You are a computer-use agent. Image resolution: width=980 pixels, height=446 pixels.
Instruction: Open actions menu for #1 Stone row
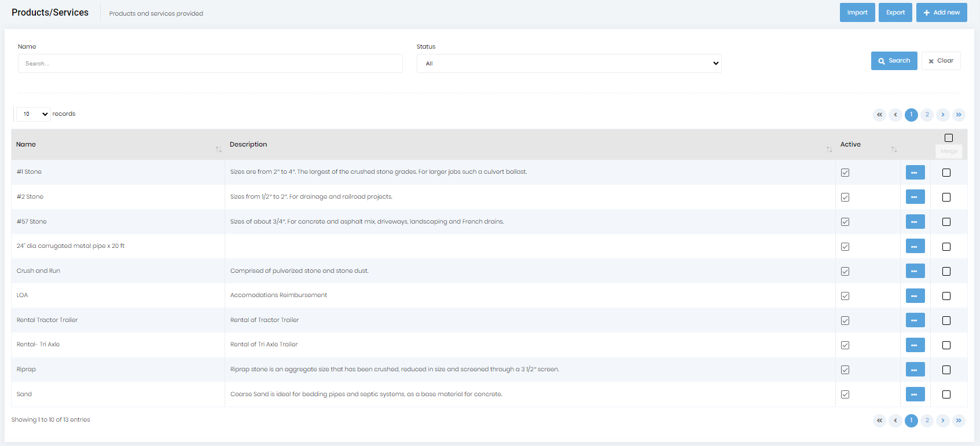[915, 173]
